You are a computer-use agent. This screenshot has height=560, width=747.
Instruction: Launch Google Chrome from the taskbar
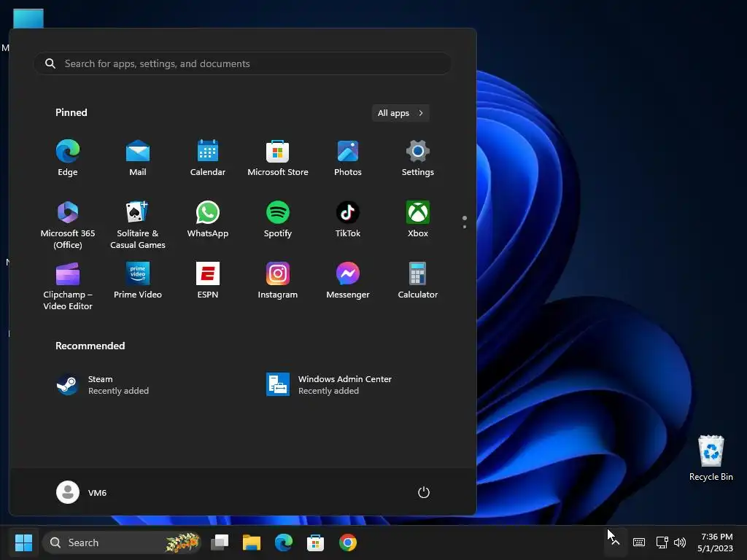[x=348, y=542]
